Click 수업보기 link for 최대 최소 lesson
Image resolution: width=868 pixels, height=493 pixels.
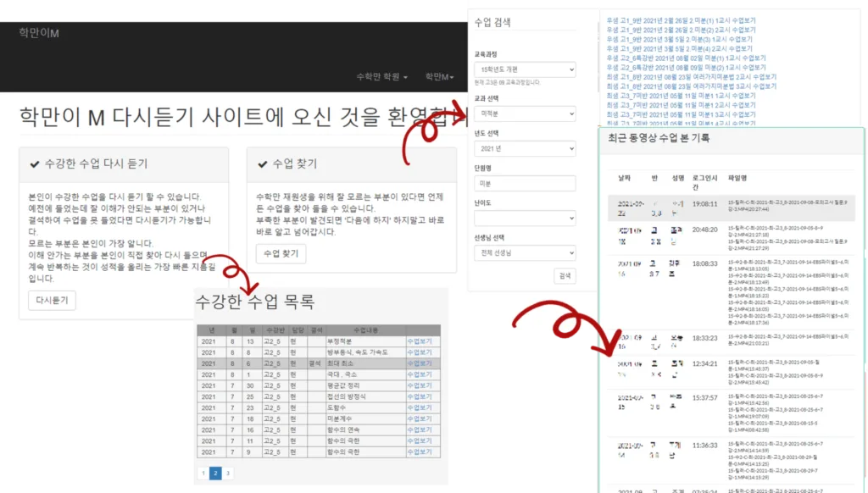pos(420,363)
